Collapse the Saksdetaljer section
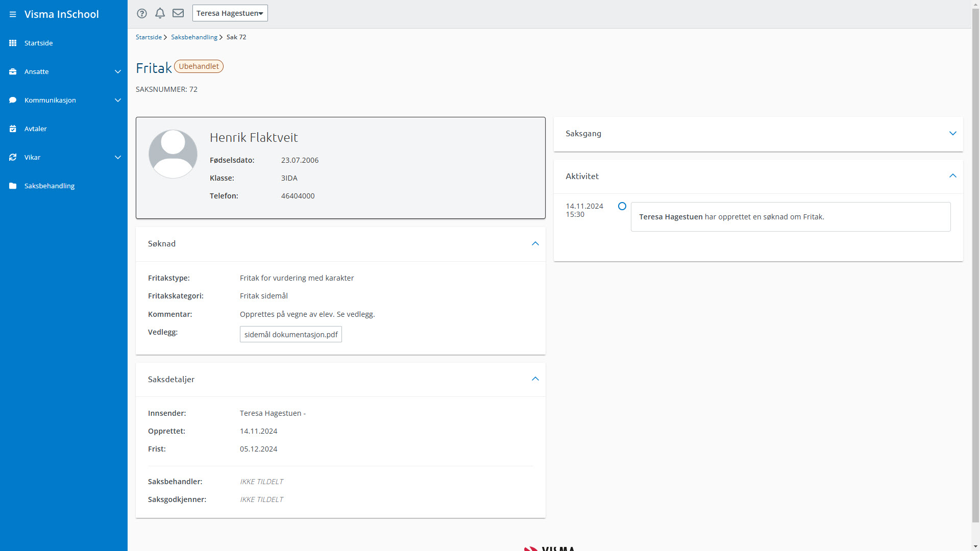The width and height of the screenshot is (980, 551). pyautogui.click(x=535, y=379)
